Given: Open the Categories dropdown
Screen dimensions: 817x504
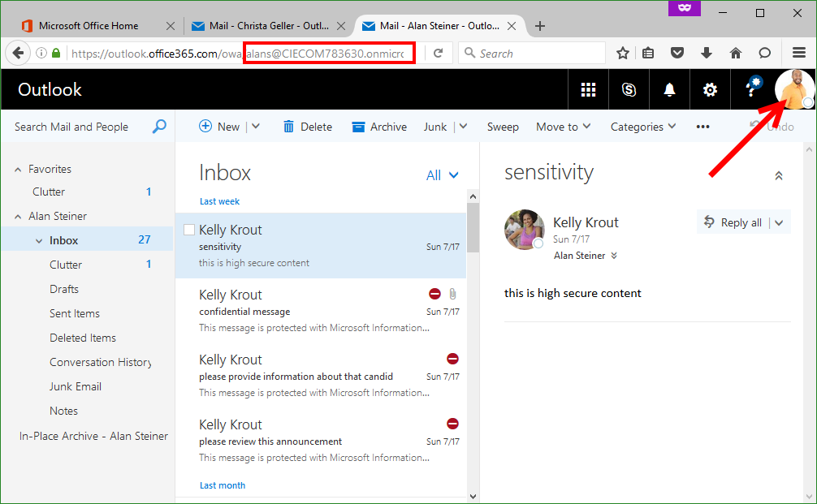Looking at the screenshot, I should 642,127.
